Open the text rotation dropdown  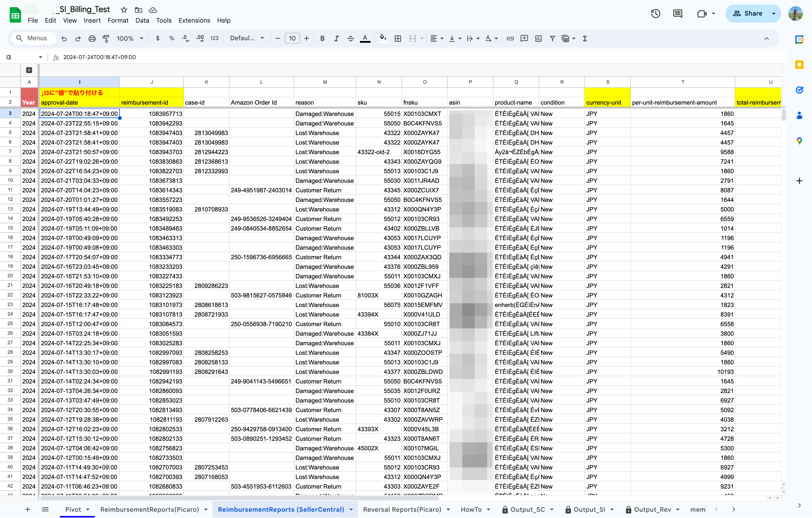point(491,38)
